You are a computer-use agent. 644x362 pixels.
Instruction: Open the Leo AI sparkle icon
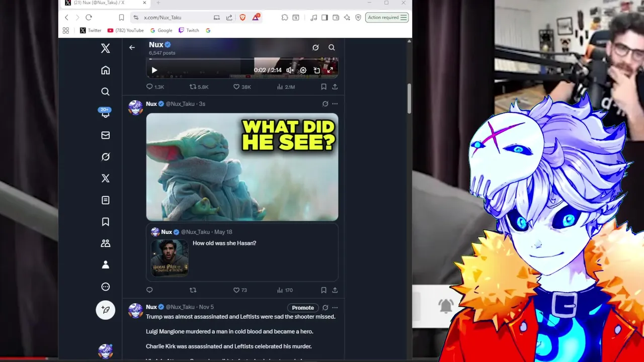click(x=347, y=17)
